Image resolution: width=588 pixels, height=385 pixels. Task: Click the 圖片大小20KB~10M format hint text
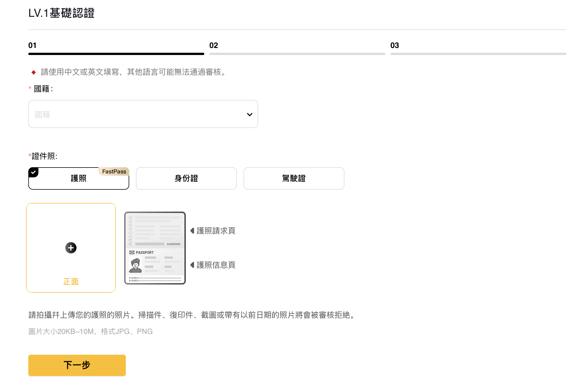click(x=91, y=331)
